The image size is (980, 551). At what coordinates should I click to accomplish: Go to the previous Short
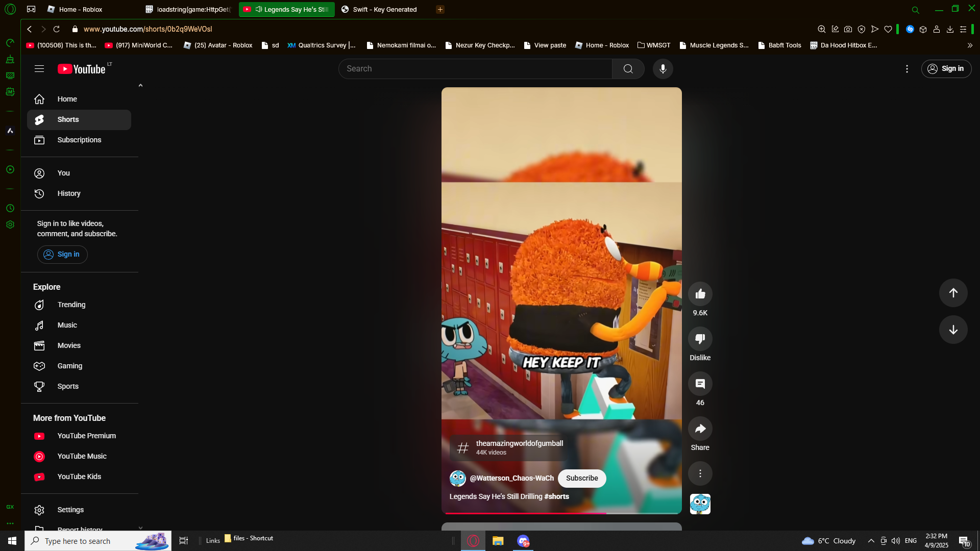click(x=953, y=293)
